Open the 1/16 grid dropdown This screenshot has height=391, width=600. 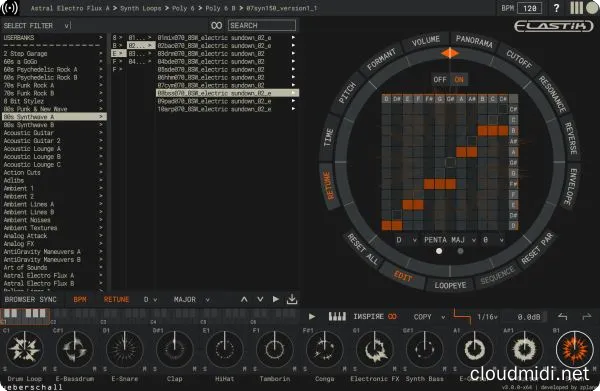coord(487,317)
